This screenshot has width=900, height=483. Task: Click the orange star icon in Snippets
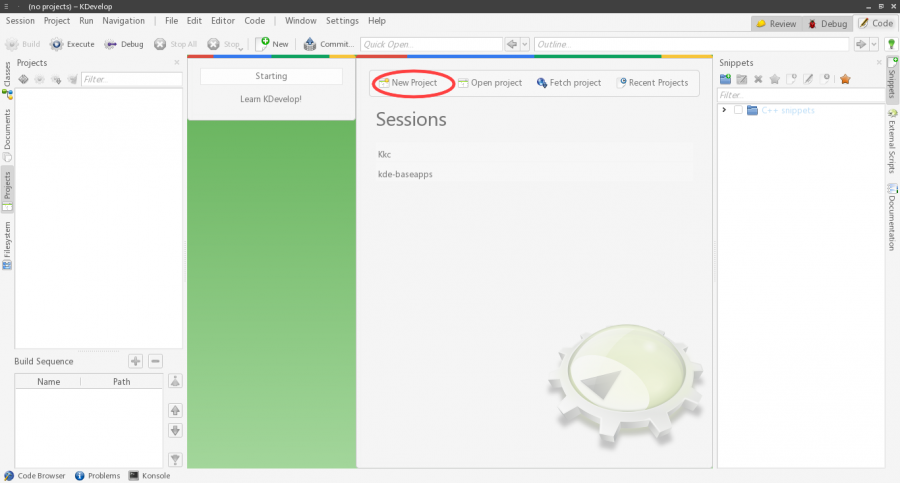click(x=845, y=79)
